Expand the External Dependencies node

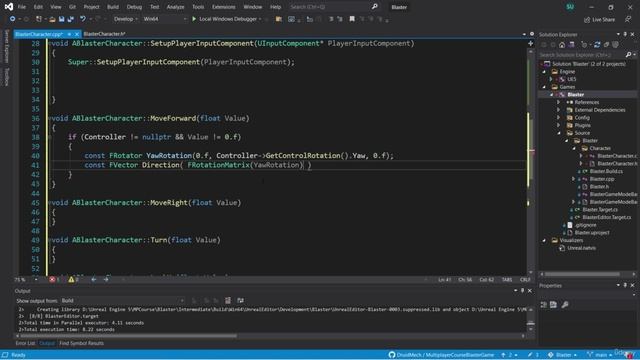coord(559,110)
